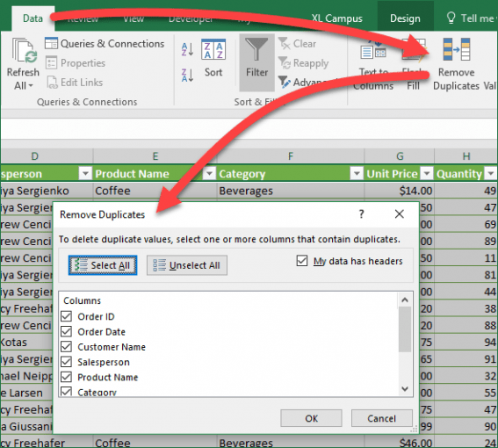Select column E header
Screen dimensions: 498x448
pyautogui.click(x=155, y=156)
